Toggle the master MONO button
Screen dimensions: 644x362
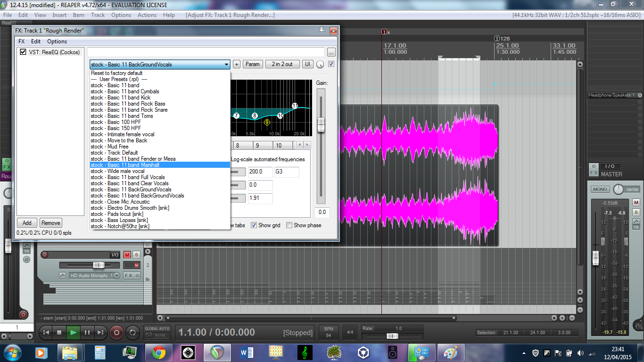click(600, 189)
